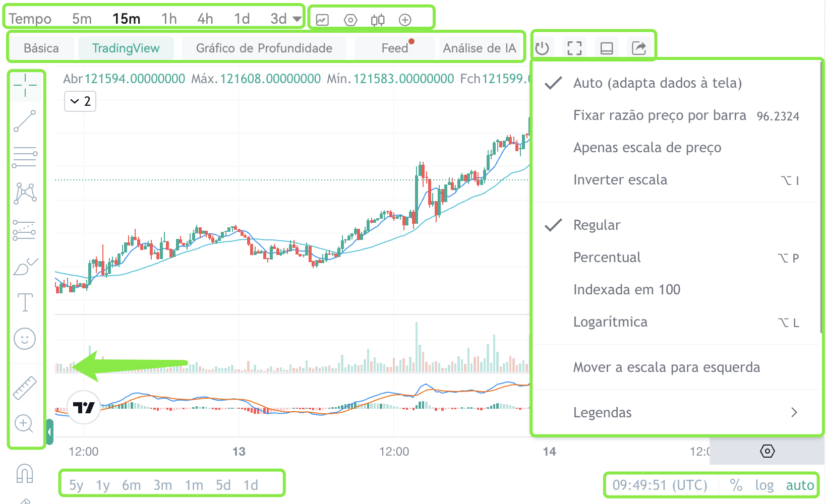The width and height of the screenshot is (826, 504).
Task: Select the crosshair cursor tool
Action: [25, 86]
